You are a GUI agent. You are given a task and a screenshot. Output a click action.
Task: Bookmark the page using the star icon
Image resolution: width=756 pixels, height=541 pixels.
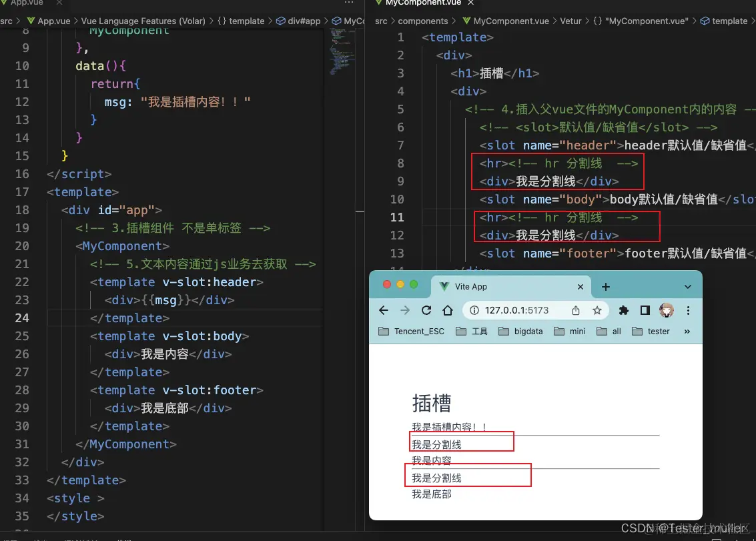pyautogui.click(x=597, y=310)
